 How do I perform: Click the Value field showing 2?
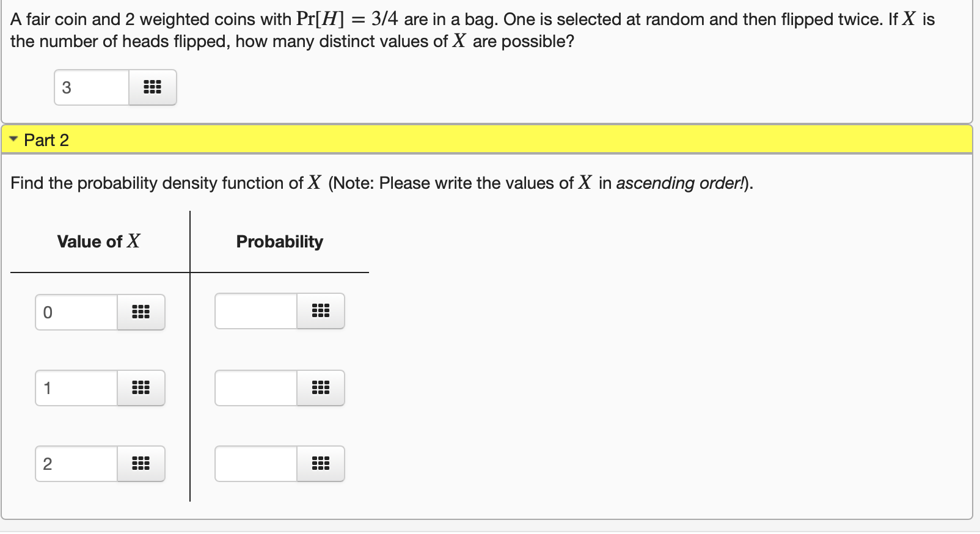tap(75, 464)
